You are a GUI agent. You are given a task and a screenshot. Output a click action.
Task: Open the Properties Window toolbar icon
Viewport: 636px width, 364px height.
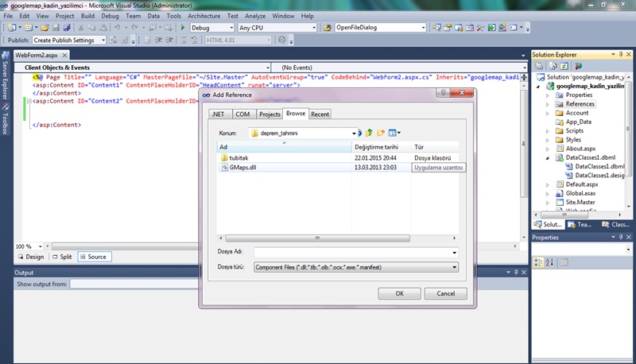(x=448, y=28)
